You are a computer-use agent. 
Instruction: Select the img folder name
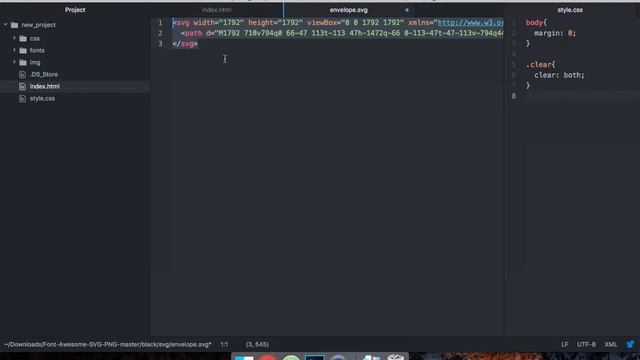tap(35, 62)
